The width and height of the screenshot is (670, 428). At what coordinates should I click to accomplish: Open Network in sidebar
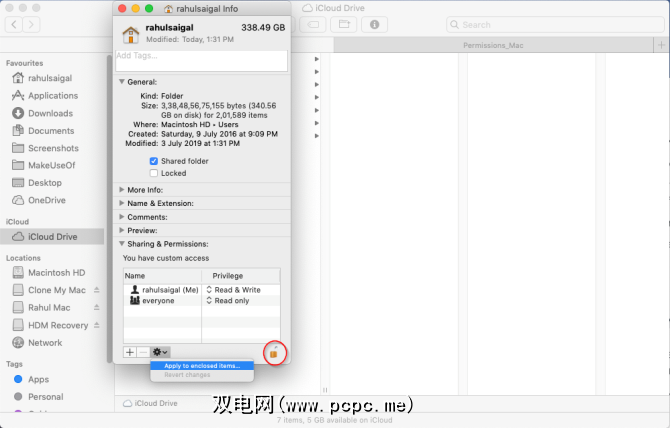37,343
